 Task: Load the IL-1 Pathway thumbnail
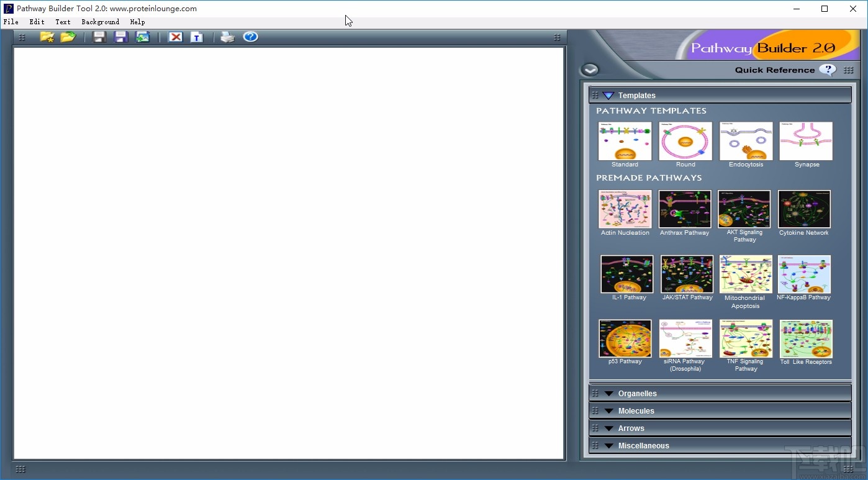tap(627, 274)
